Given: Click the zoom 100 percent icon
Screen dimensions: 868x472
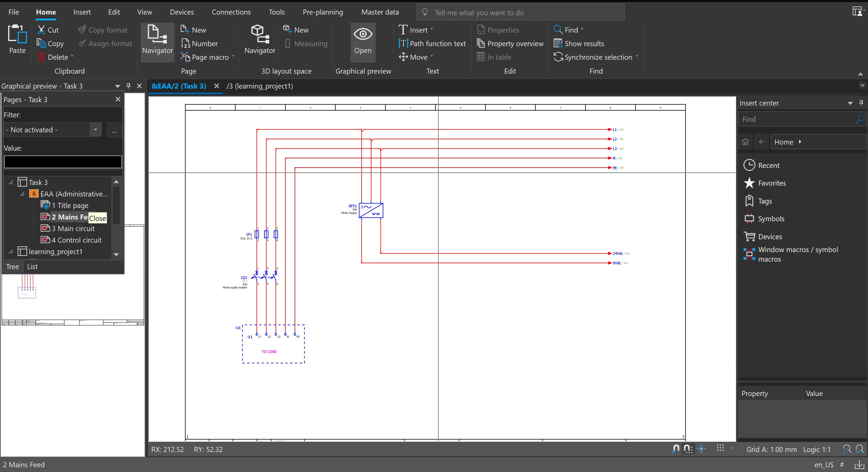Looking at the screenshot, I should (x=859, y=449).
